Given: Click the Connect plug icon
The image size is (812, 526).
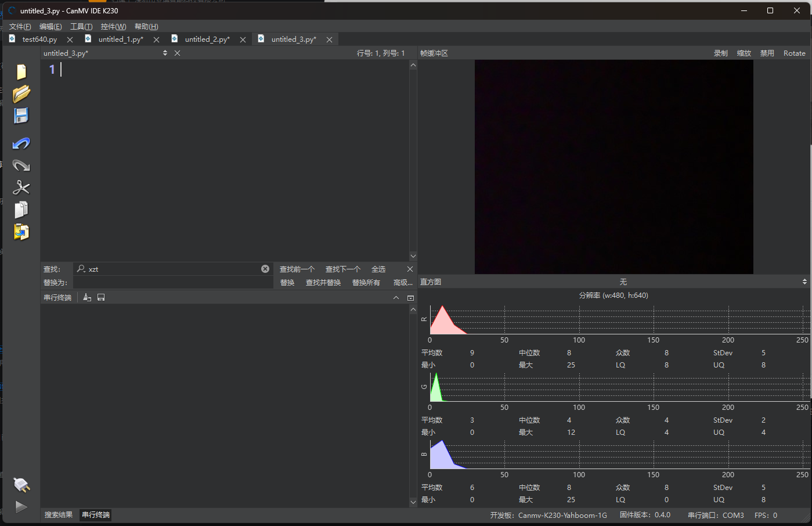Looking at the screenshot, I should pyautogui.click(x=21, y=485).
